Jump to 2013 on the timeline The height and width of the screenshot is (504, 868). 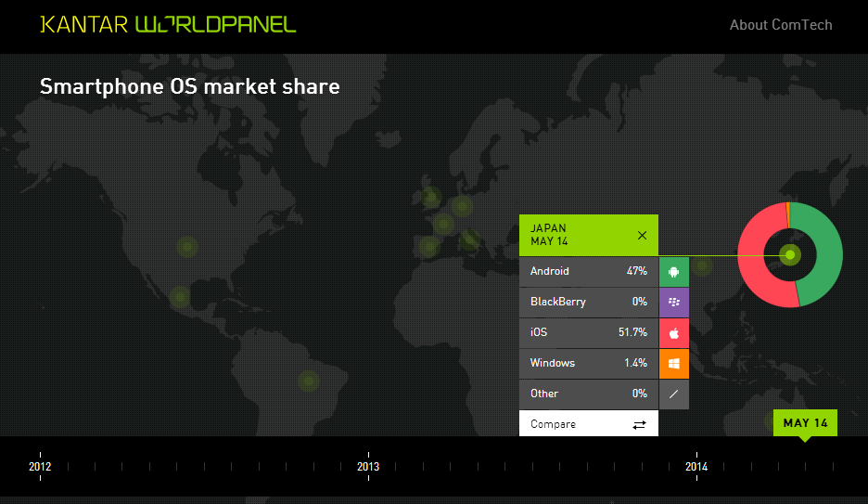pos(368,466)
